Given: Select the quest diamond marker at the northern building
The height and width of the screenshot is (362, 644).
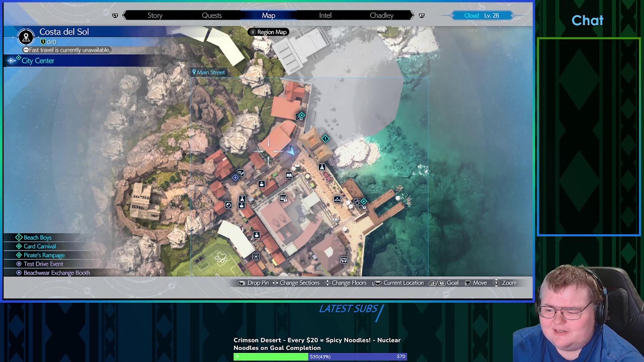Looking at the screenshot, I should tap(301, 116).
